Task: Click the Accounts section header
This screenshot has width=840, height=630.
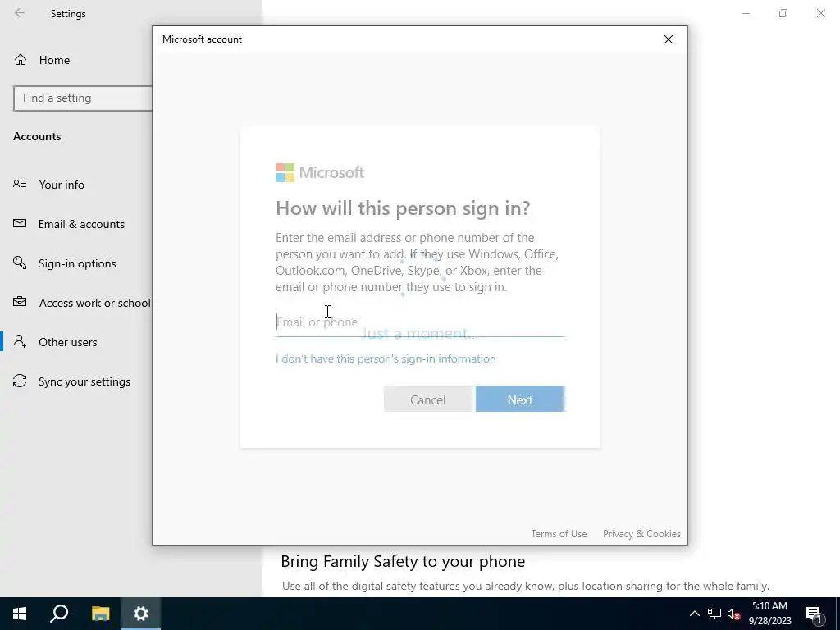Action: (37, 136)
